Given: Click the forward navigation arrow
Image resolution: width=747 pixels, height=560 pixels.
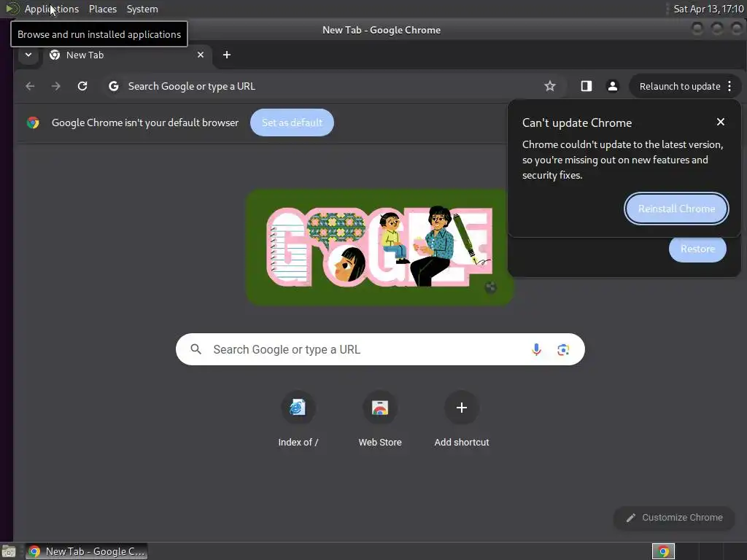Looking at the screenshot, I should tap(55, 86).
